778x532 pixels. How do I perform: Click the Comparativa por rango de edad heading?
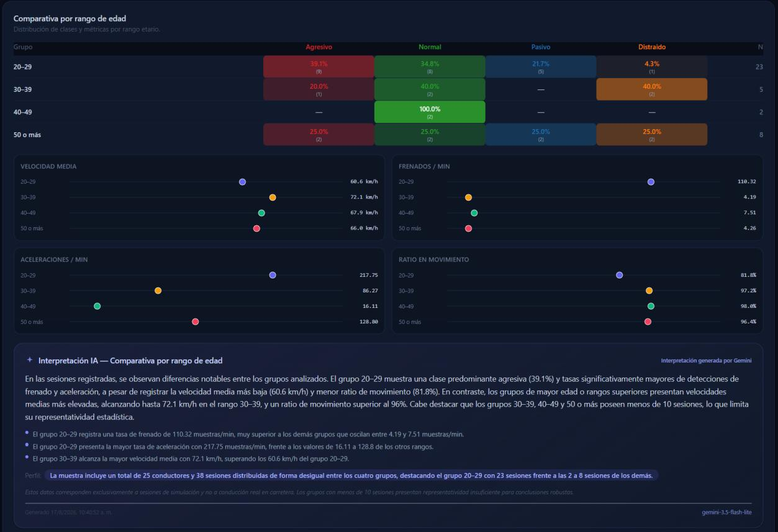tap(70, 19)
